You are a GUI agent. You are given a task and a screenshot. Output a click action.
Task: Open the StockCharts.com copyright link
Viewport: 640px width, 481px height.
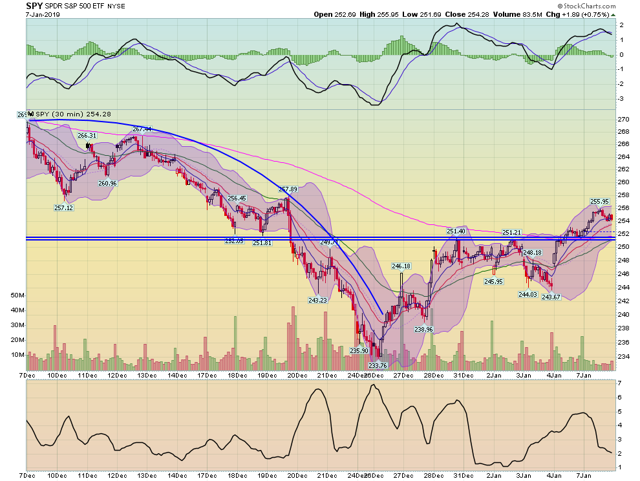click(586, 6)
